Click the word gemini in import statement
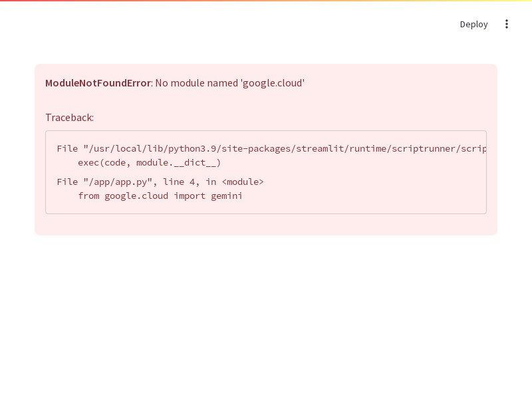This screenshot has height=399, width=532. coord(227,196)
